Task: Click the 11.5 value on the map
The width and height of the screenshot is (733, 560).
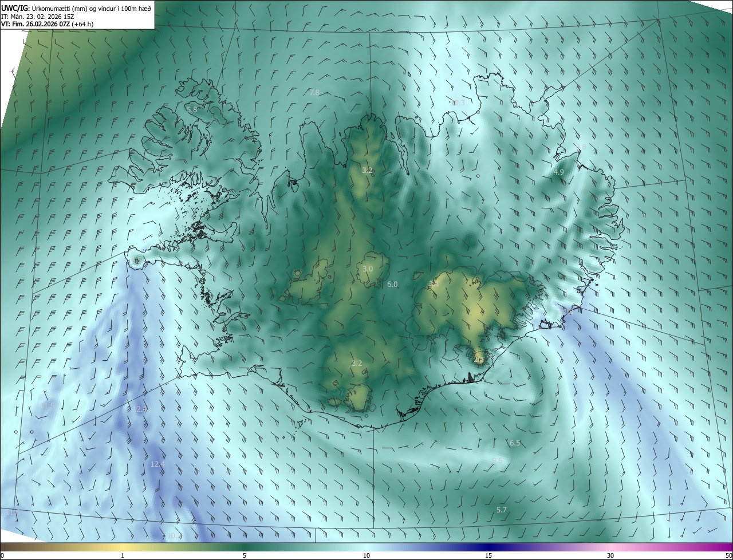Action: pos(47,406)
